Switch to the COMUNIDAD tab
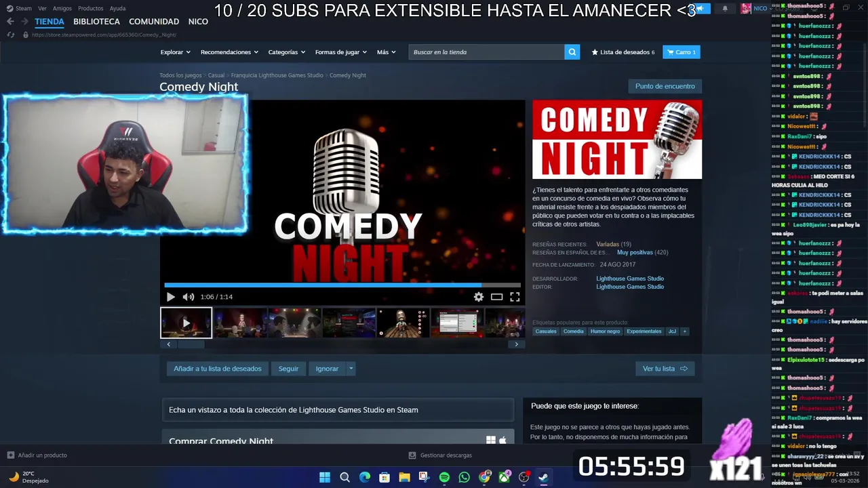868x488 pixels. pyautogui.click(x=154, y=22)
